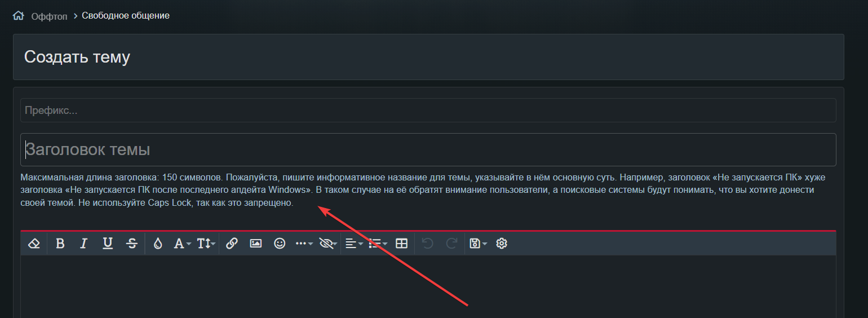Open the save drafts floppy menu
This screenshot has height=318, width=868.
coord(476,244)
